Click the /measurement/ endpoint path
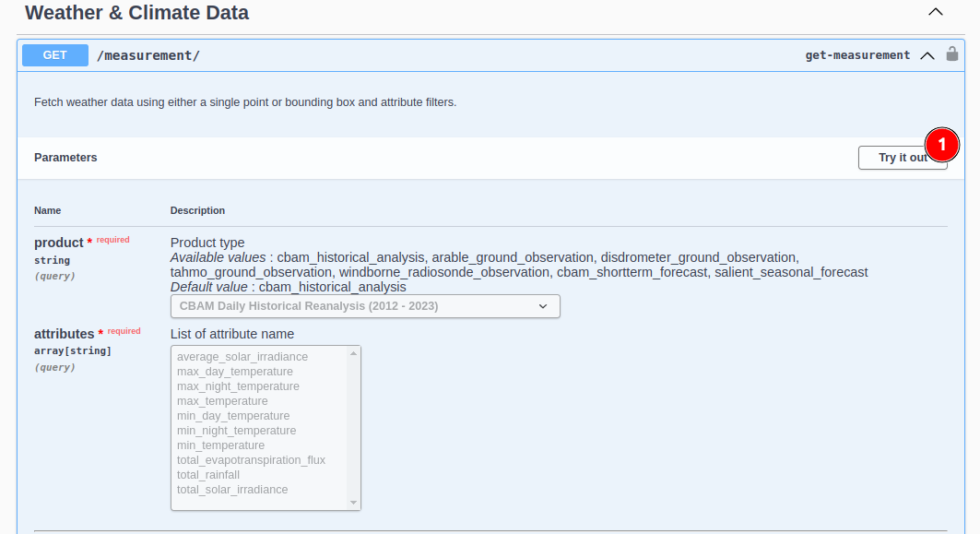This screenshot has height=534, width=980. pos(148,55)
